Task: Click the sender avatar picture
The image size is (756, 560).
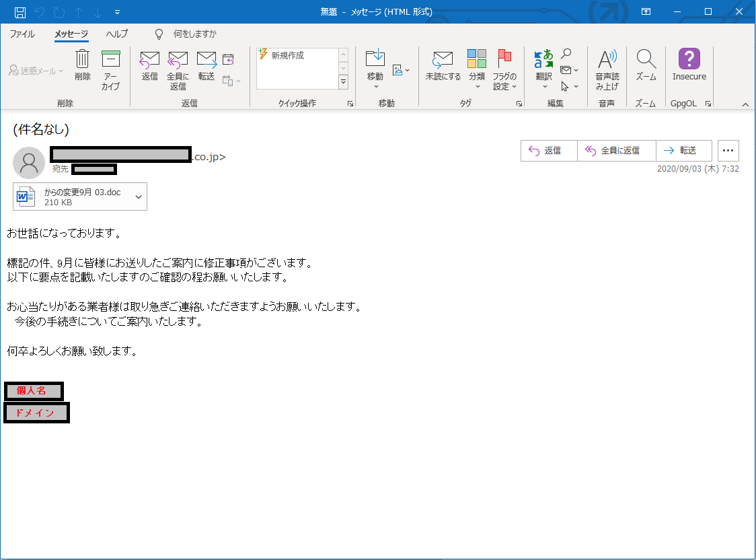Action: pos(29,163)
